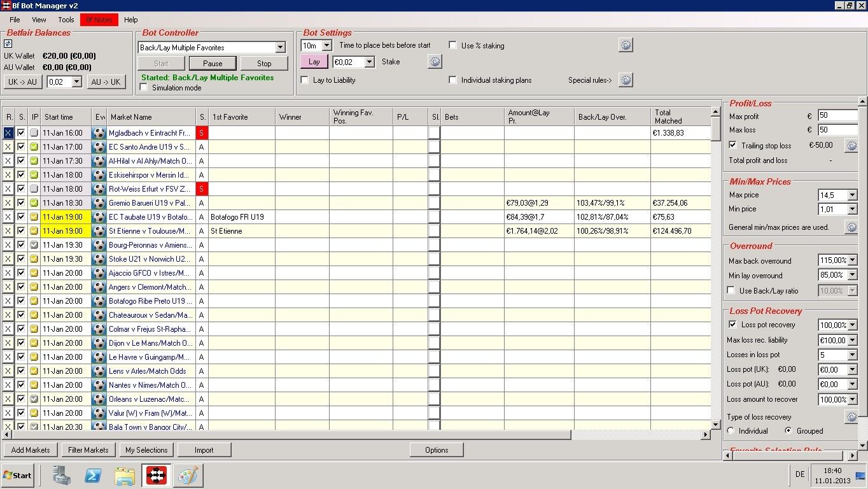Pause the running bot
Viewport: 868px width, 489px height.
(213, 63)
